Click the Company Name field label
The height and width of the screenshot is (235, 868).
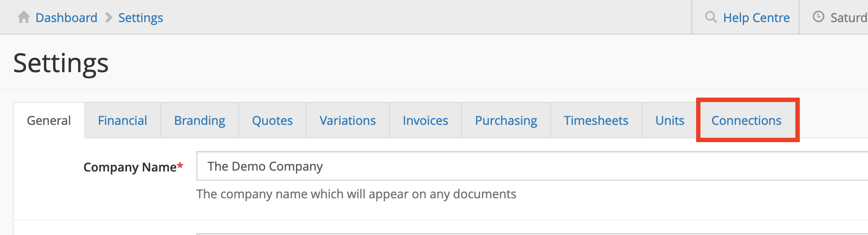pyautogui.click(x=130, y=167)
